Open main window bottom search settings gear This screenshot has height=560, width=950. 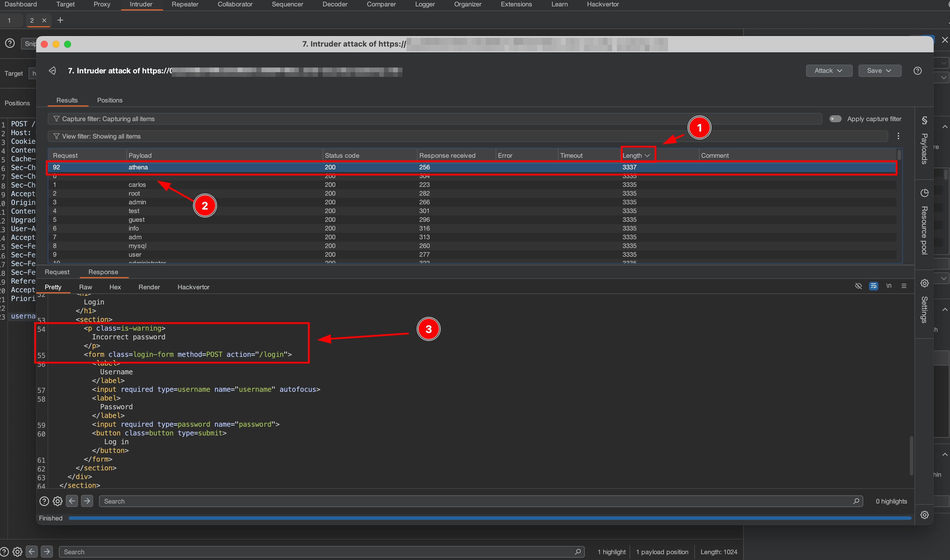[17, 552]
